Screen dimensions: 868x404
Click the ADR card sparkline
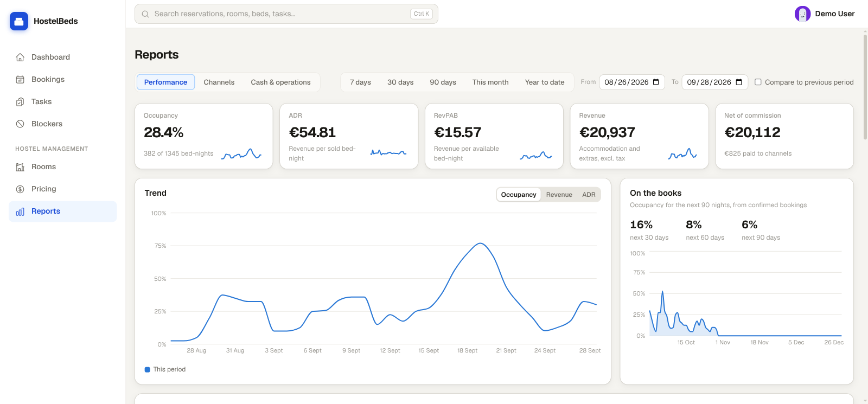388,153
